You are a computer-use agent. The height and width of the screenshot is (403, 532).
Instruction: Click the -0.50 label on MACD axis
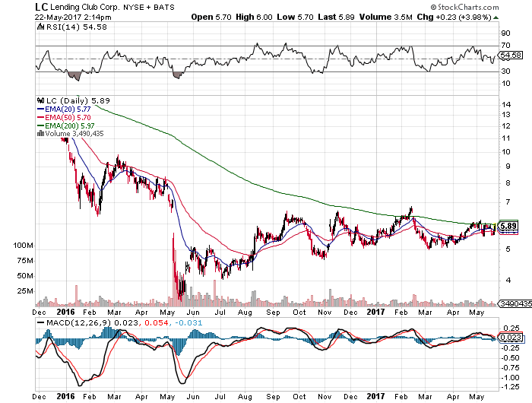(510, 358)
